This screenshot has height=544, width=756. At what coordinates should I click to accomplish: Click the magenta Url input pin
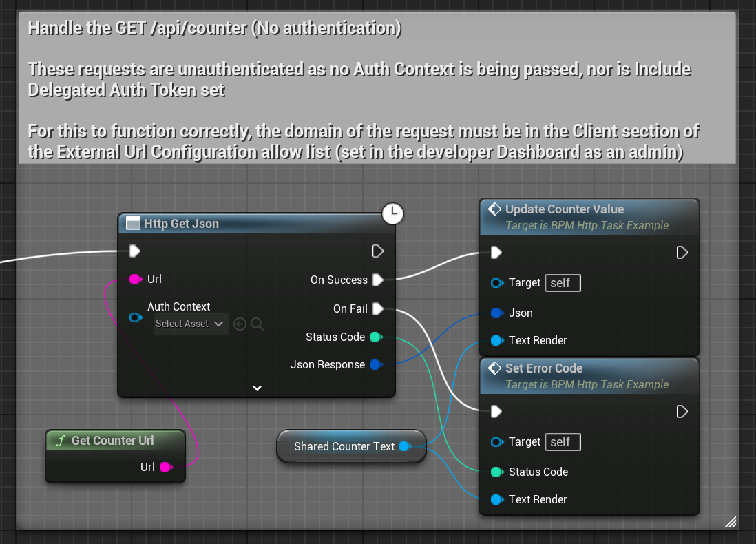tap(136, 279)
